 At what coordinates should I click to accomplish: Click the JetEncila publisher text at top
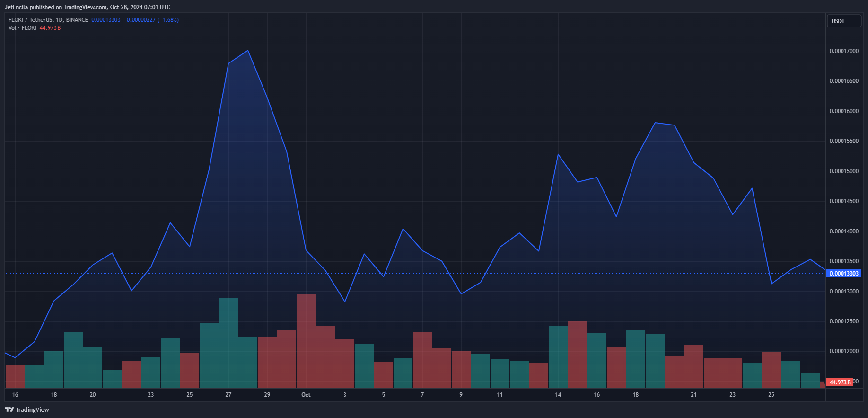(16, 7)
